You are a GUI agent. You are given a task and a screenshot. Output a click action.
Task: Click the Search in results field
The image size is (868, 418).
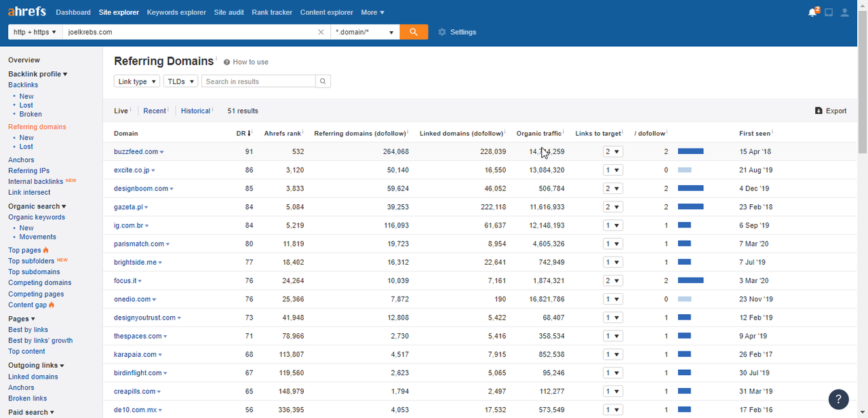(x=258, y=81)
